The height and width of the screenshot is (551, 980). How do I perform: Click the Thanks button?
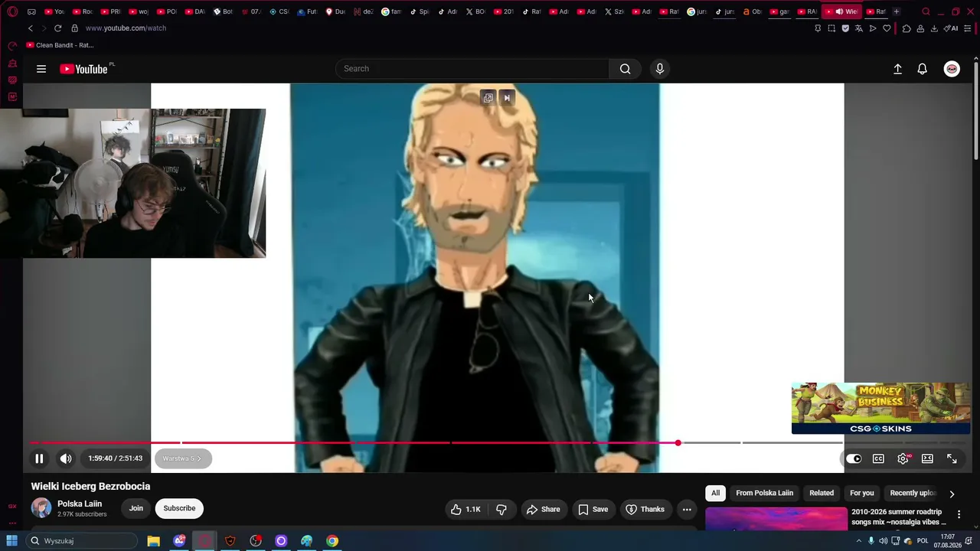point(645,509)
